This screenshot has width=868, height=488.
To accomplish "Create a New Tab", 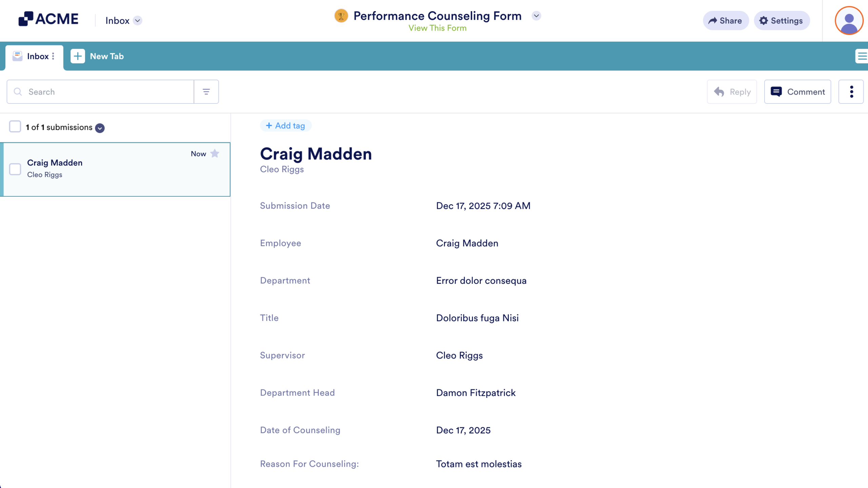I will tap(97, 56).
